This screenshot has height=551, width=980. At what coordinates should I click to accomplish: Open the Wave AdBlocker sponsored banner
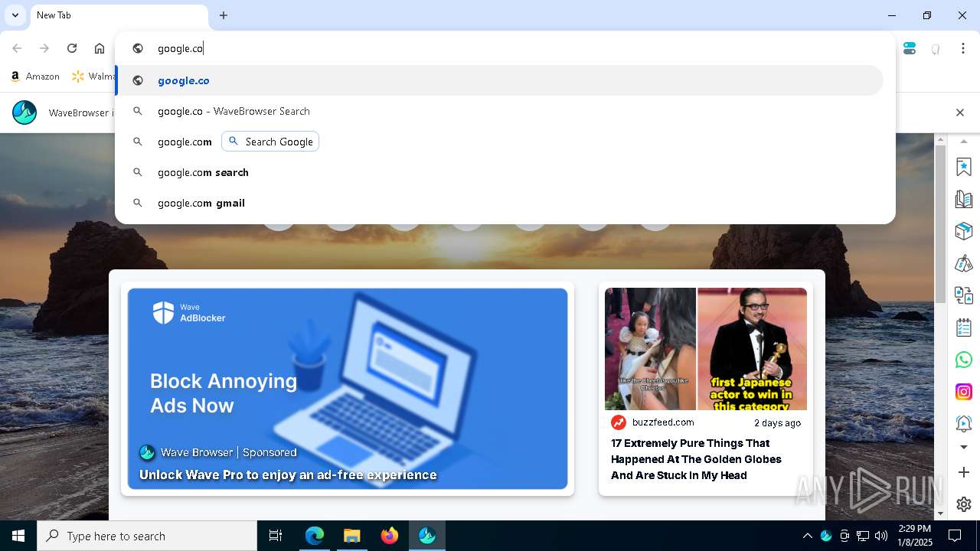pyautogui.click(x=348, y=389)
